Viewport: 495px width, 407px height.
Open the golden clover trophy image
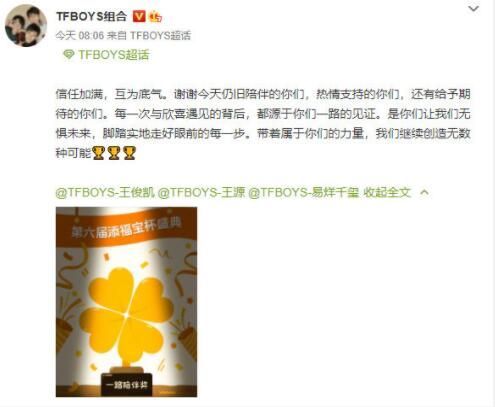pos(126,302)
